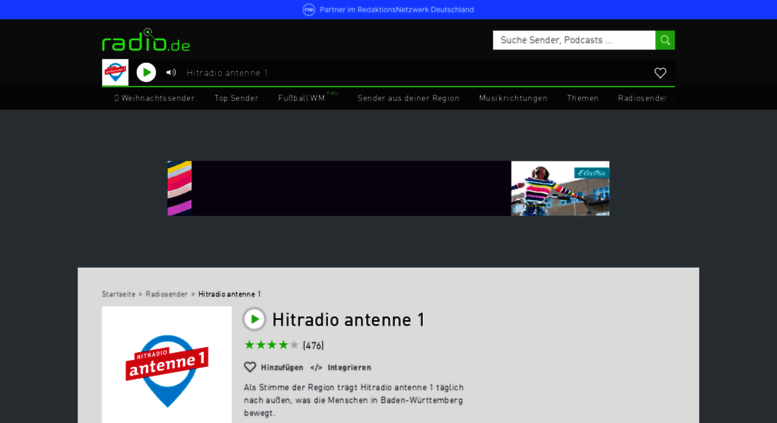
Task: Open the Weihnachtssender menu item
Action: (x=154, y=98)
